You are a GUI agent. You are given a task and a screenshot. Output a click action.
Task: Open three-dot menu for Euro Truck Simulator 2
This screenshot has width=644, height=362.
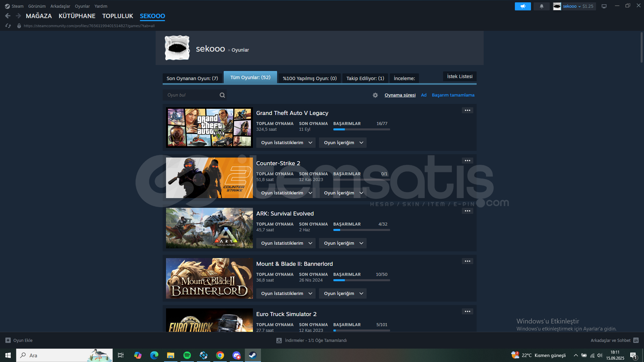[x=467, y=311]
